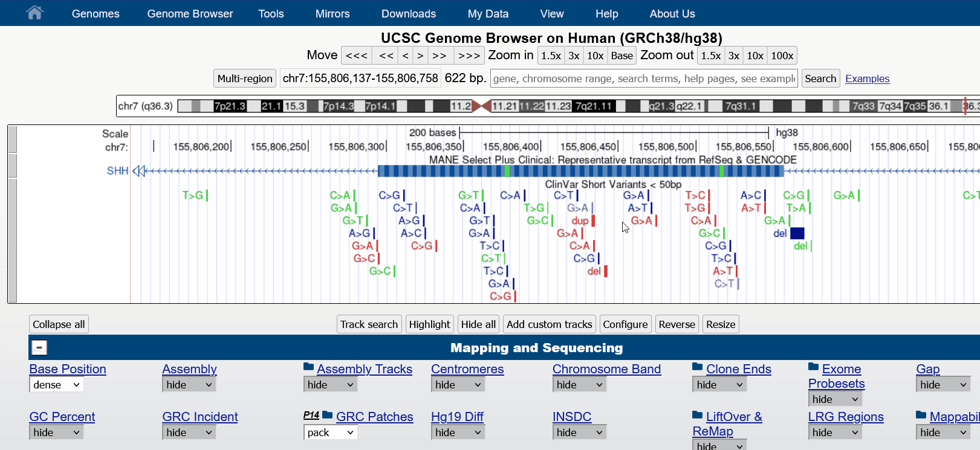980x450 pixels.
Task: Open the Downloads menu
Action: [x=409, y=13]
